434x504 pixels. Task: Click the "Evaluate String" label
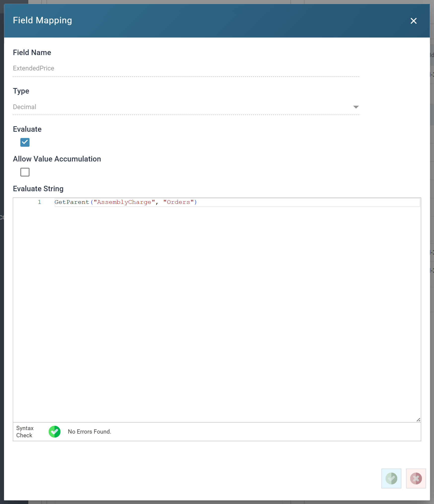pyautogui.click(x=38, y=189)
